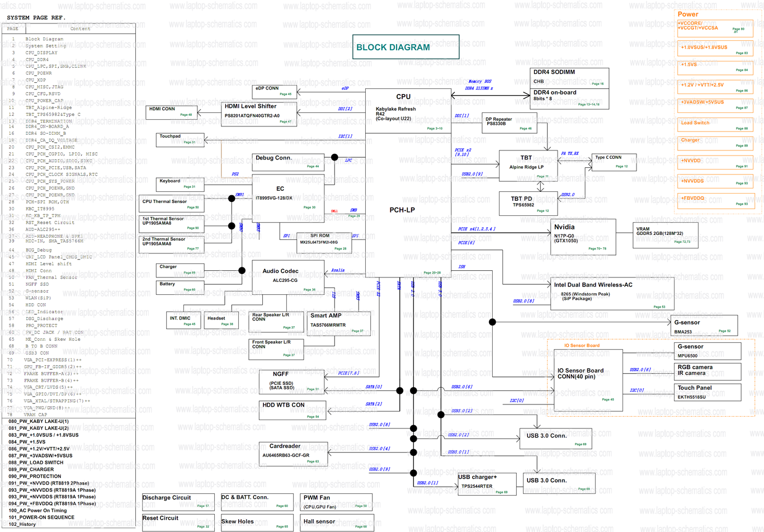Click the Audio Codec ALC295-CG block
The width and height of the screenshot is (764, 532).
(288, 277)
